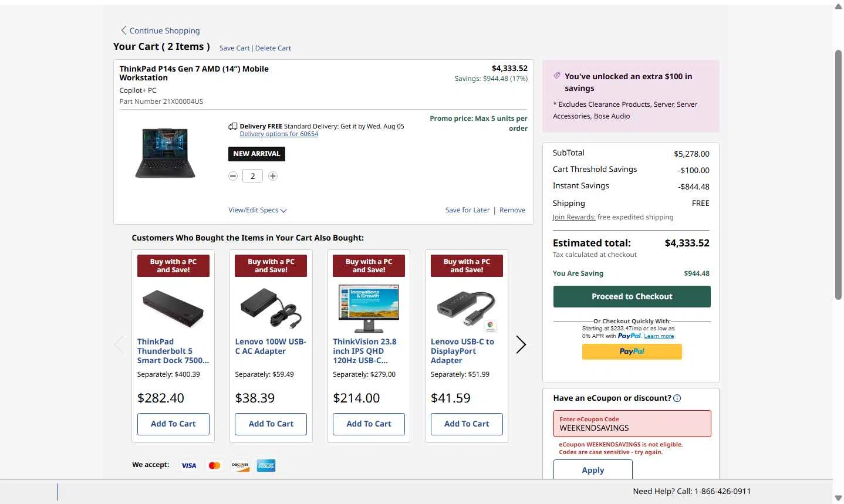
Task: Open ThinkPad P14s Gen 7 product title
Action: point(194,73)
